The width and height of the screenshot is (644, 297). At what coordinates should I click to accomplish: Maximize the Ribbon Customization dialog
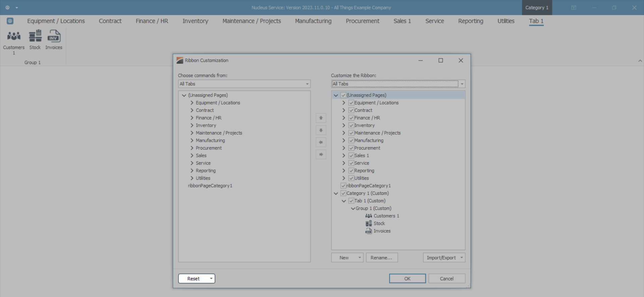point(441,60)
